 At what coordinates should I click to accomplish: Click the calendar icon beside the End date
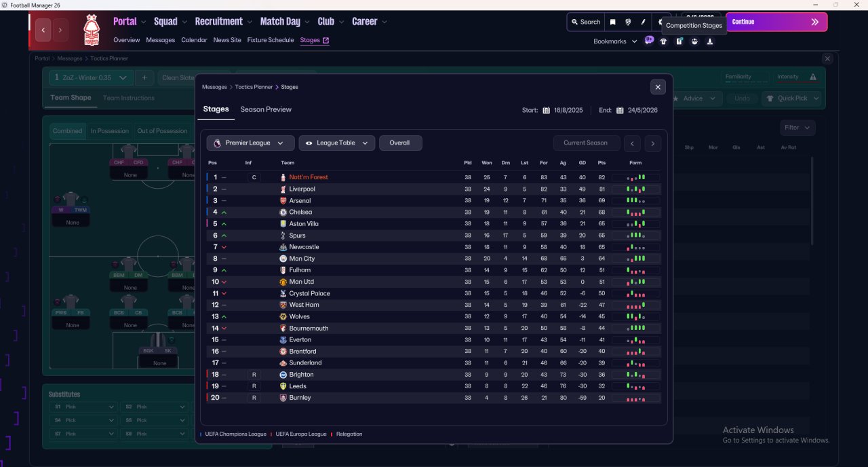(x=620, y=110)
